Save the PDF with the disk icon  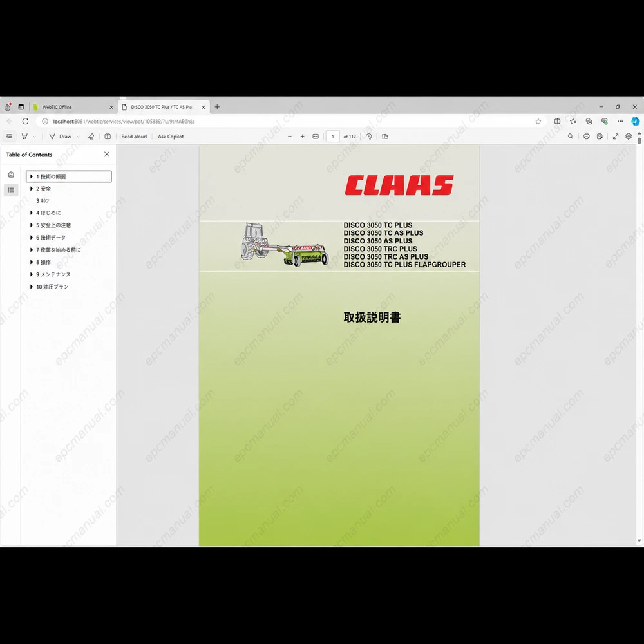pos(600,137)
